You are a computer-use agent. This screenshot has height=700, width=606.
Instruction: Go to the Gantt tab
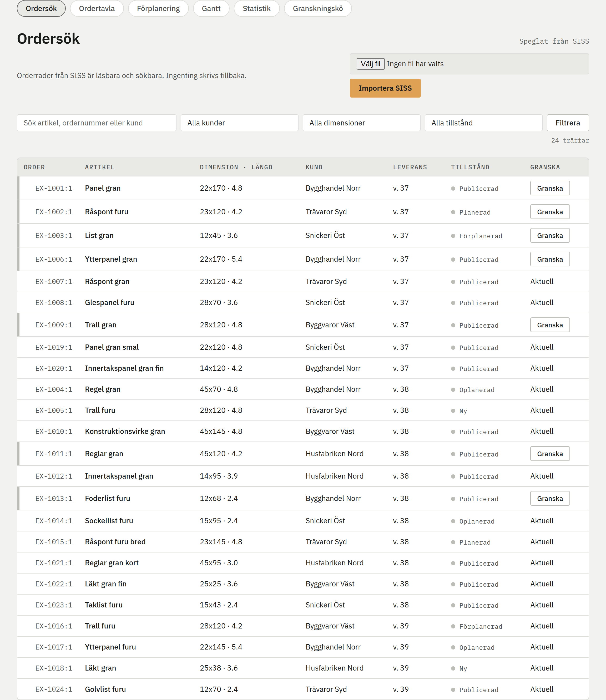tap(211, 8)
